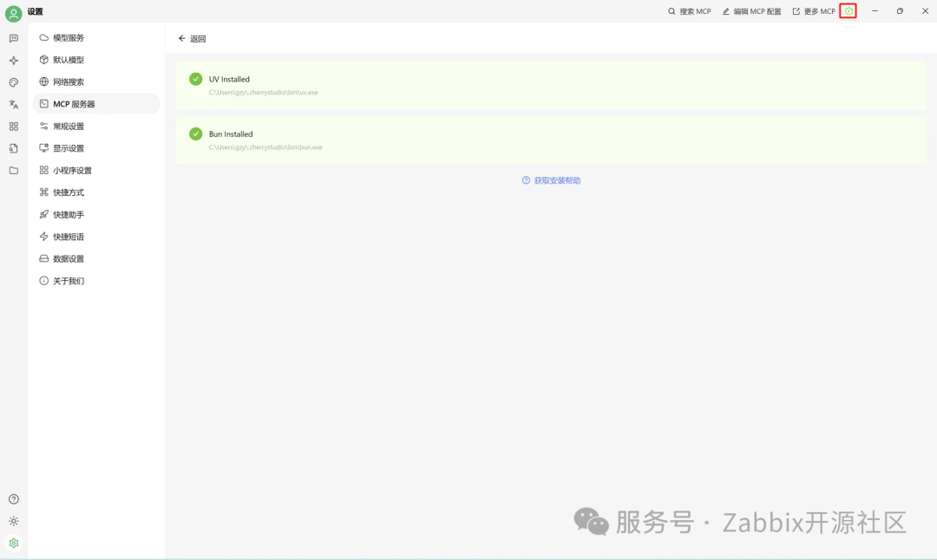
Task: Open the help question mark icon
Action: [x=13, y=498]
